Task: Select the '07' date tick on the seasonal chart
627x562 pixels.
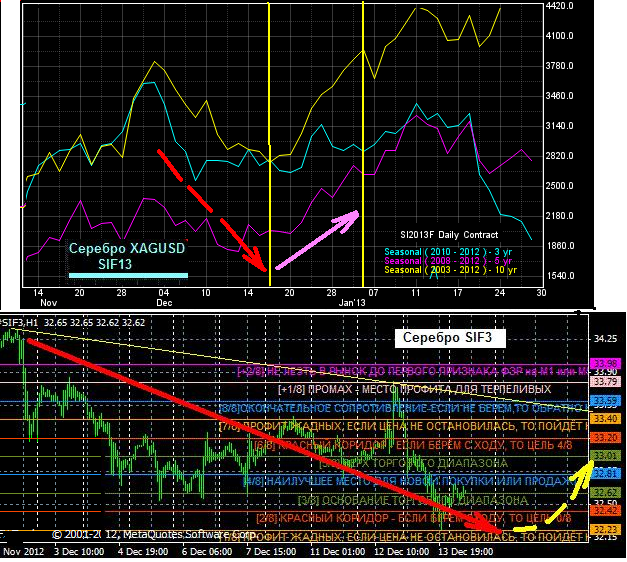Action: point(373,293)
